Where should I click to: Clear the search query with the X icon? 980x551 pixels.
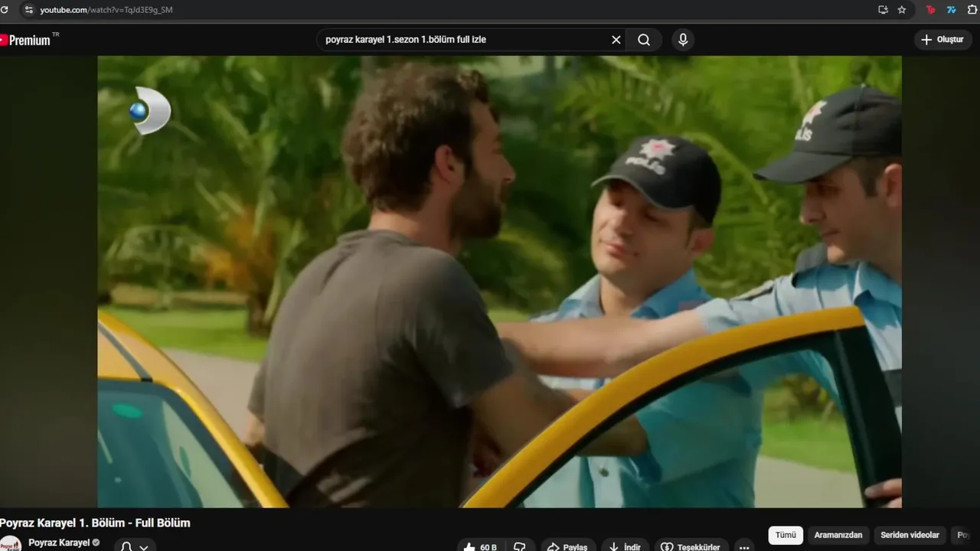tap(616, 40)
